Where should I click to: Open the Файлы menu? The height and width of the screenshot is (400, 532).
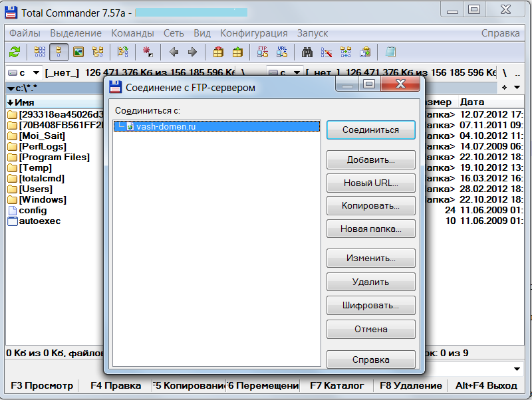tap(25, 33)
